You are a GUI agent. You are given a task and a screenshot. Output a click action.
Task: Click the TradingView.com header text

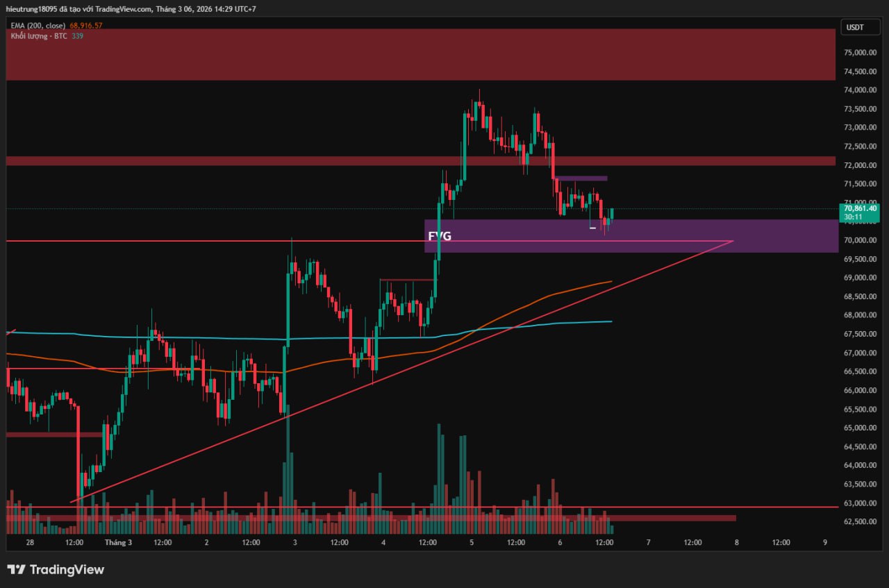click(123, 8)
